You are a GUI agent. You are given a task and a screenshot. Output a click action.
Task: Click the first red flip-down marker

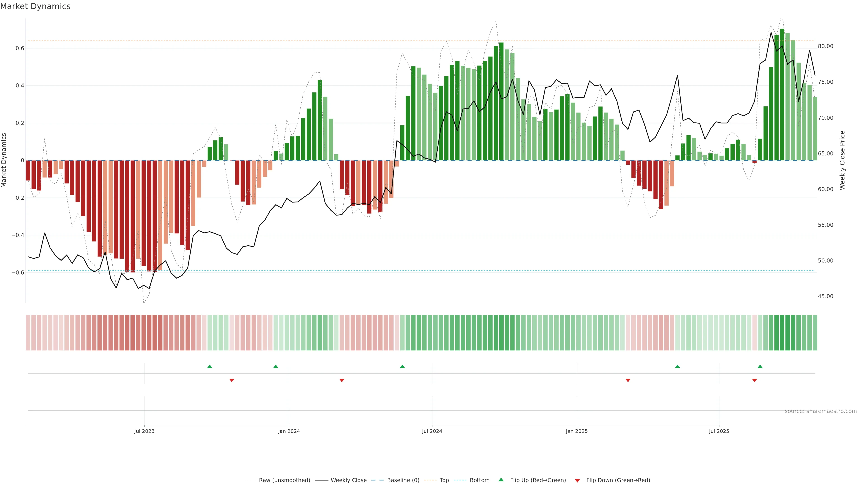(231, 380)
